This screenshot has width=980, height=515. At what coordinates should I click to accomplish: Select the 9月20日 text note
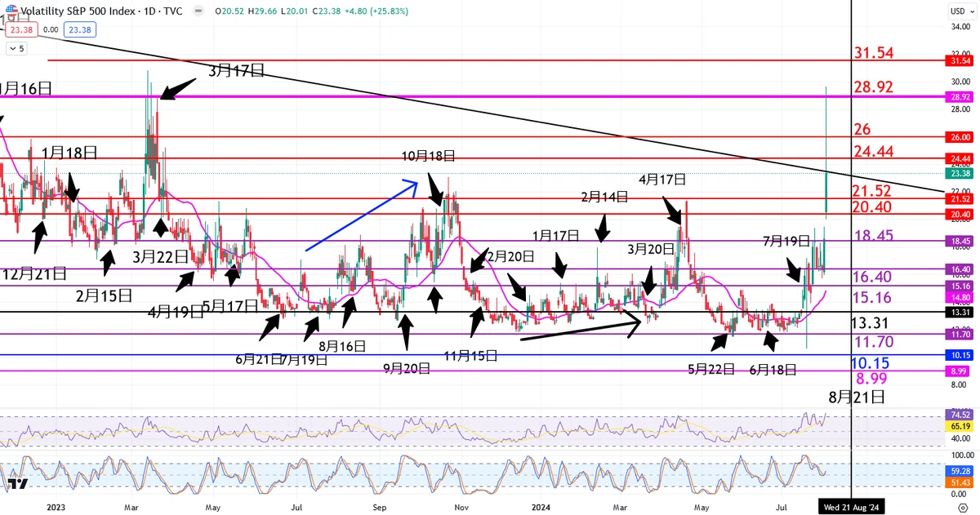[x=406, y=368]
